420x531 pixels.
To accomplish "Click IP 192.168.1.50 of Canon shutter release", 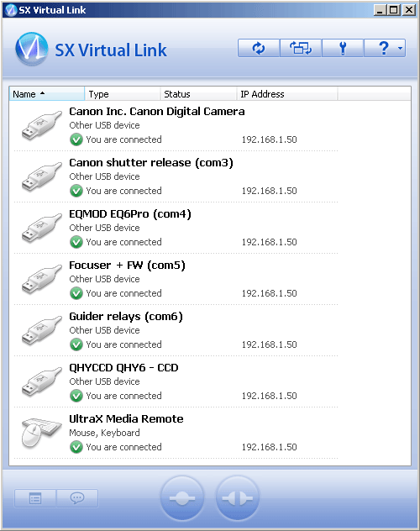I will point(269,191).
